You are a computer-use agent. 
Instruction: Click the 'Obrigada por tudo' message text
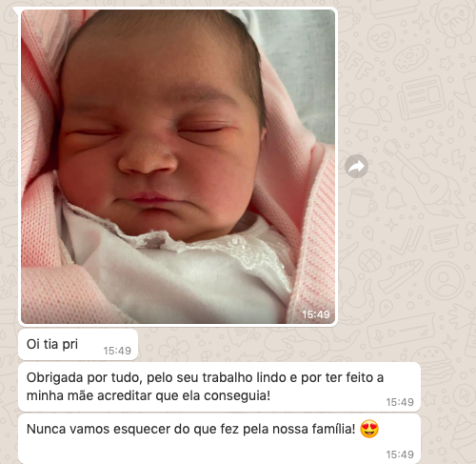[x=205, y=387]
